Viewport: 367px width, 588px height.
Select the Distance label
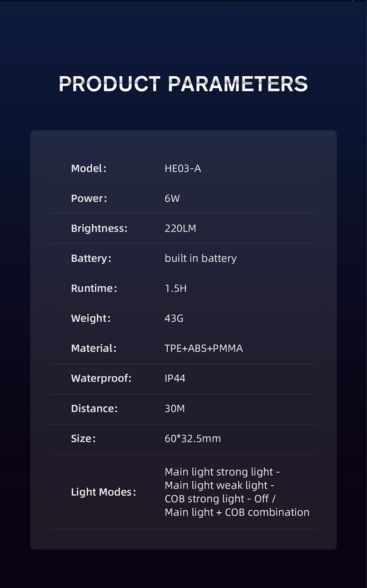94,409
